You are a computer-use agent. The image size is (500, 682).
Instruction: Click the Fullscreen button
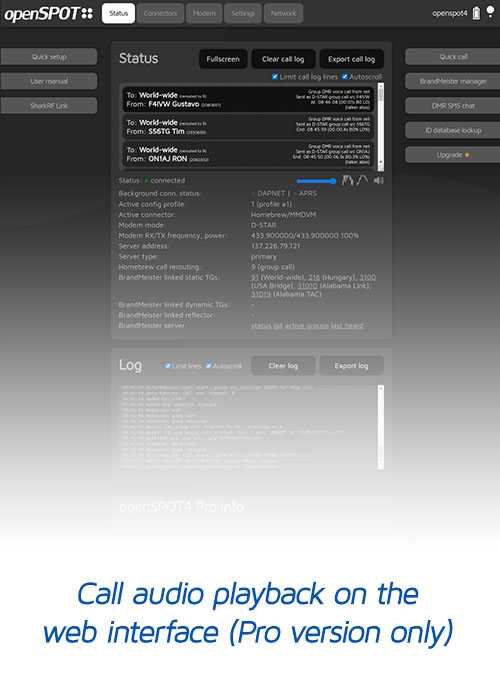pos(223,59)
